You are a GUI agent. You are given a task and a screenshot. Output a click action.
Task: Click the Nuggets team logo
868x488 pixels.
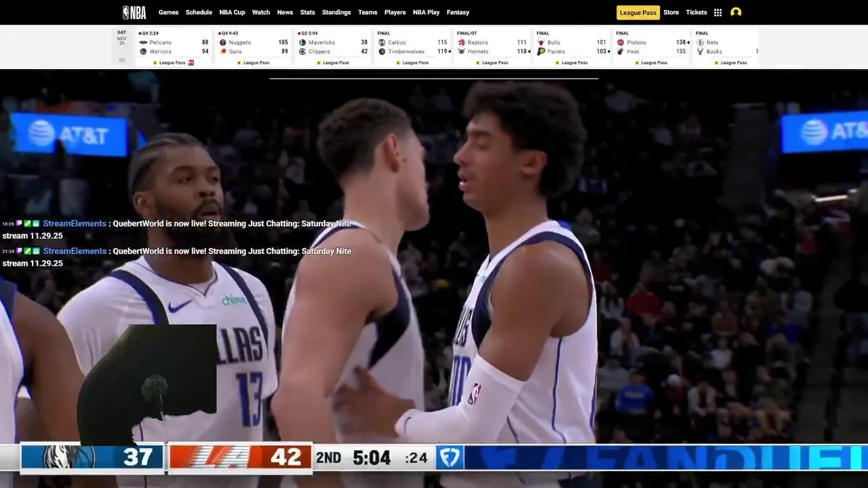tap(223, 42)
